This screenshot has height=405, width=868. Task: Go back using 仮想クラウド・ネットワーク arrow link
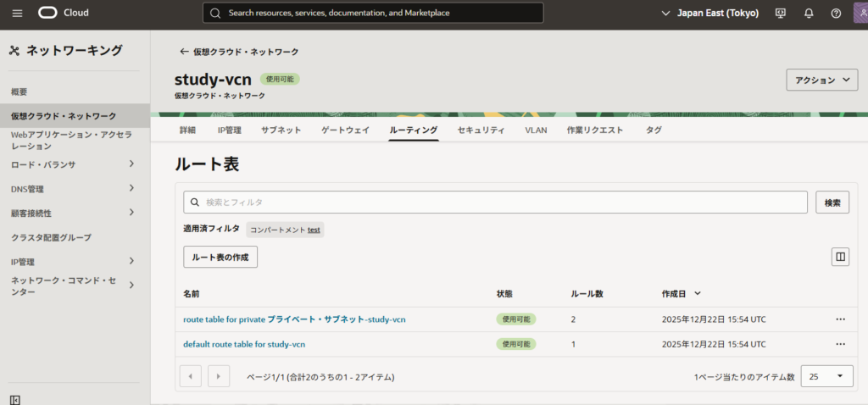pyautogui.click(x=239, y=52)
